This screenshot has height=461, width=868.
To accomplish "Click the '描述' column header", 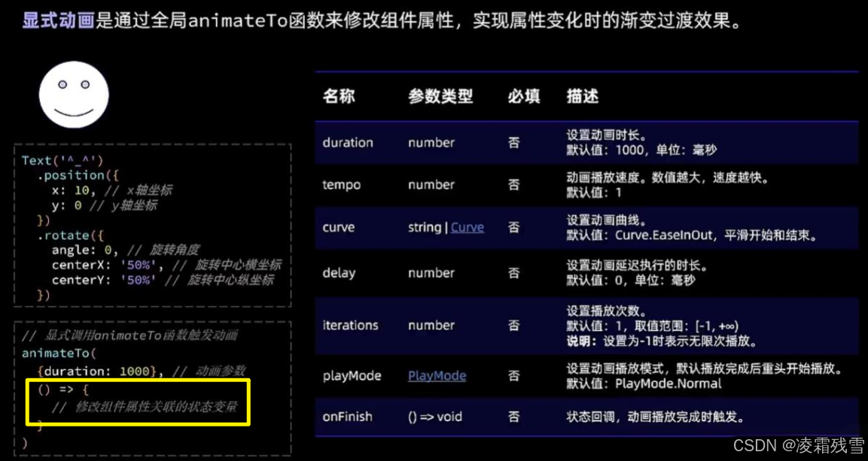I will click(x=583, y=96).
